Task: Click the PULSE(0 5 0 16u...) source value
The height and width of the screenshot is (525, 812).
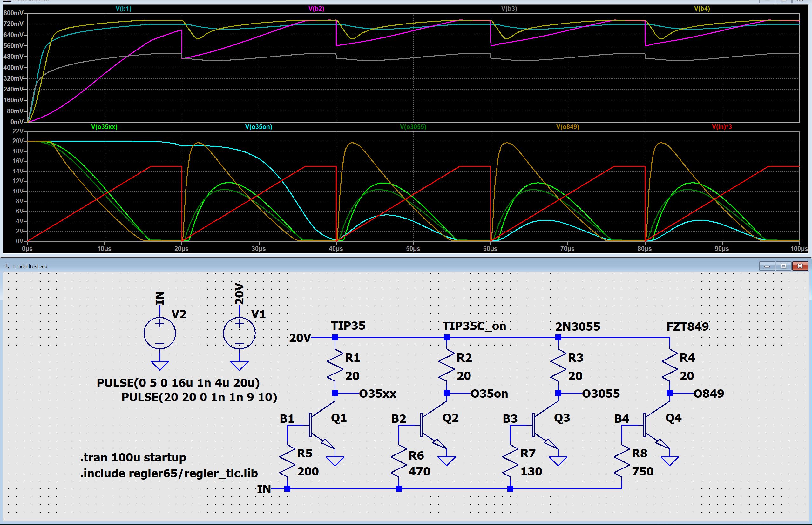Action: [178, 383]
